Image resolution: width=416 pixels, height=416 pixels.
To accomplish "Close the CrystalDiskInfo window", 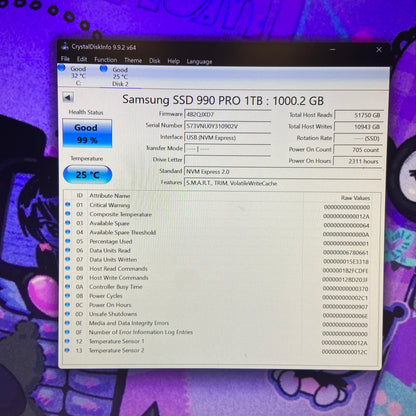I will 379,50.
